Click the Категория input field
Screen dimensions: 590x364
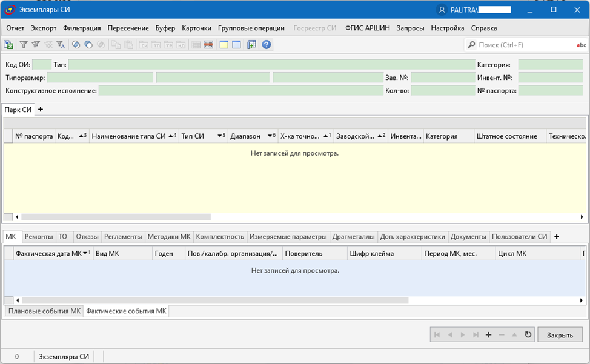tap(551, 65)
